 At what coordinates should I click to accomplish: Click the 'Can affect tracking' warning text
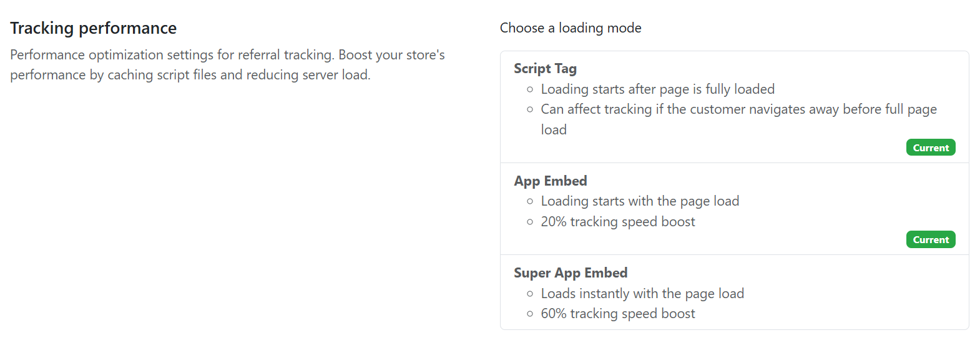738,110
